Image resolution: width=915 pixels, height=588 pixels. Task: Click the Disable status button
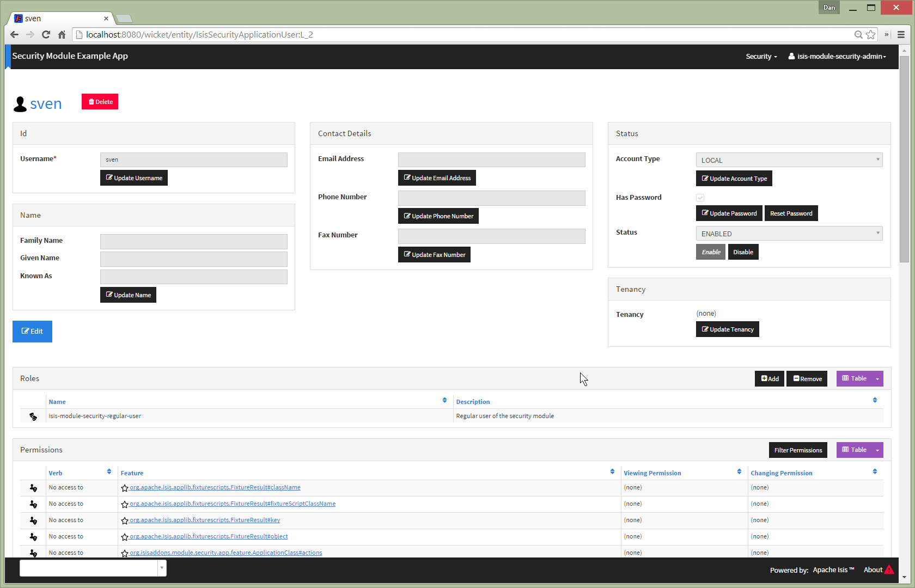click(743, 252)
